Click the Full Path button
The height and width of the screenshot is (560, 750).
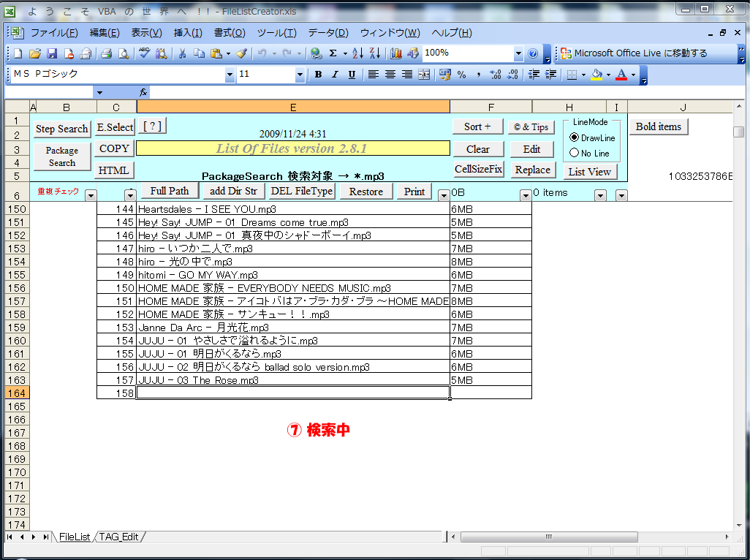[170, 192]
